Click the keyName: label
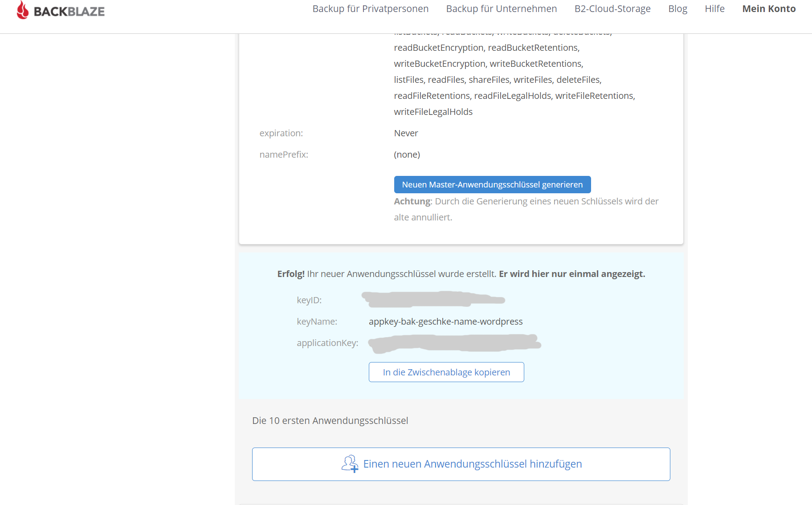812x505 pixels. [x=317, y=322]
